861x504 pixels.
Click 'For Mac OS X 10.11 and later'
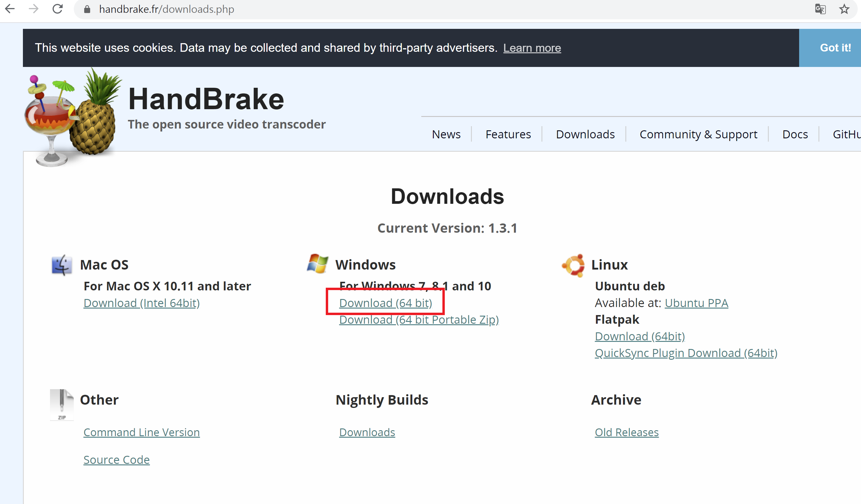coord(167,286)
